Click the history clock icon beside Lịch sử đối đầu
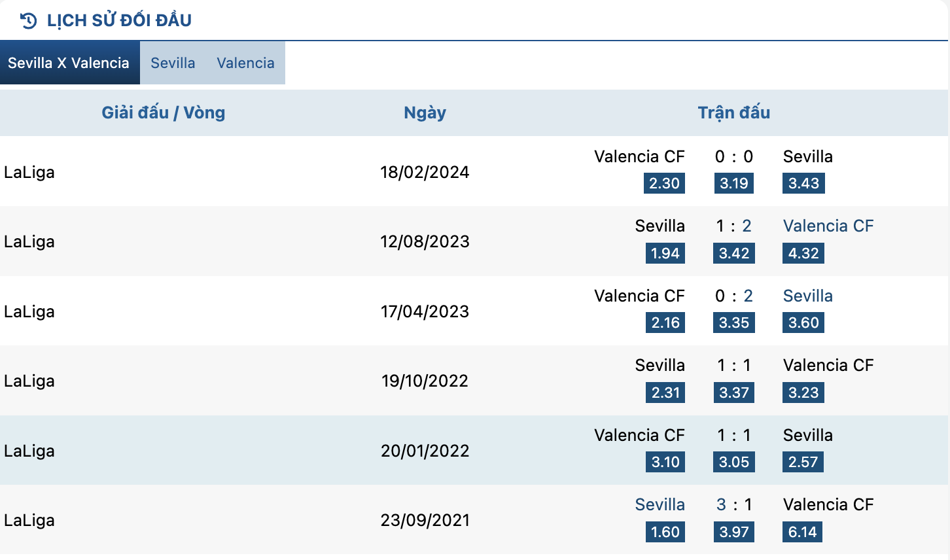The width and height of the screenshot is (950, 560). click(x=28, y=20)
